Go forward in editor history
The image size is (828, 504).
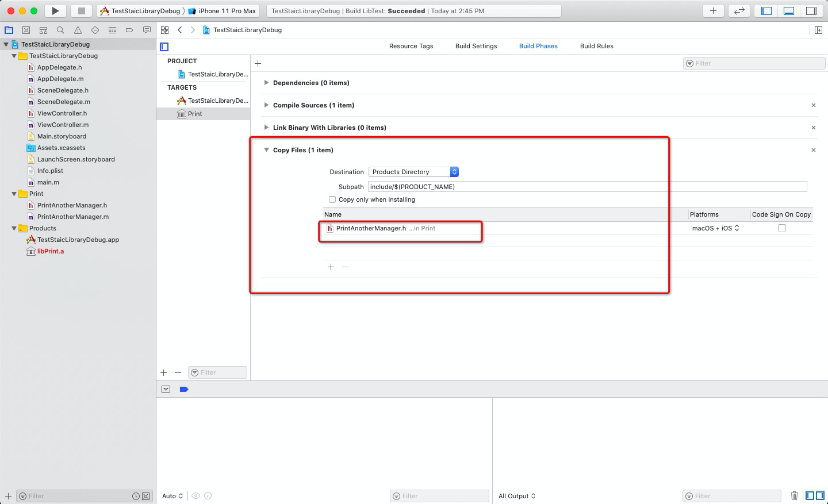point(193,30)
